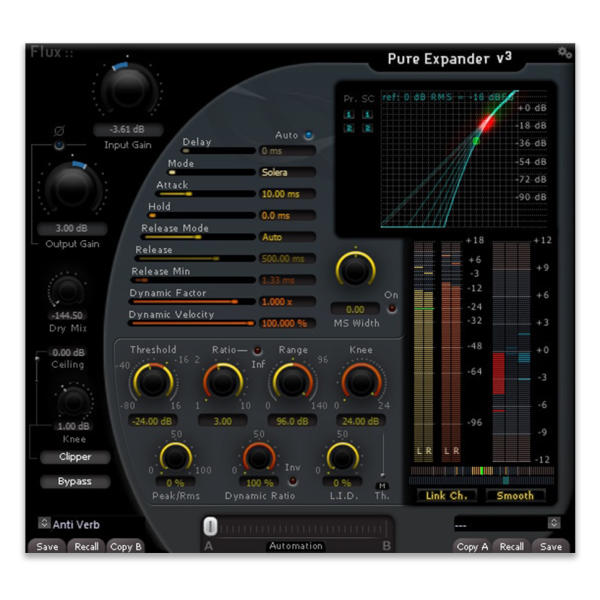Screen dimensions: 600x600
Task: Open the Anti Verb preset selector arrows
Action: coord(44,523)
